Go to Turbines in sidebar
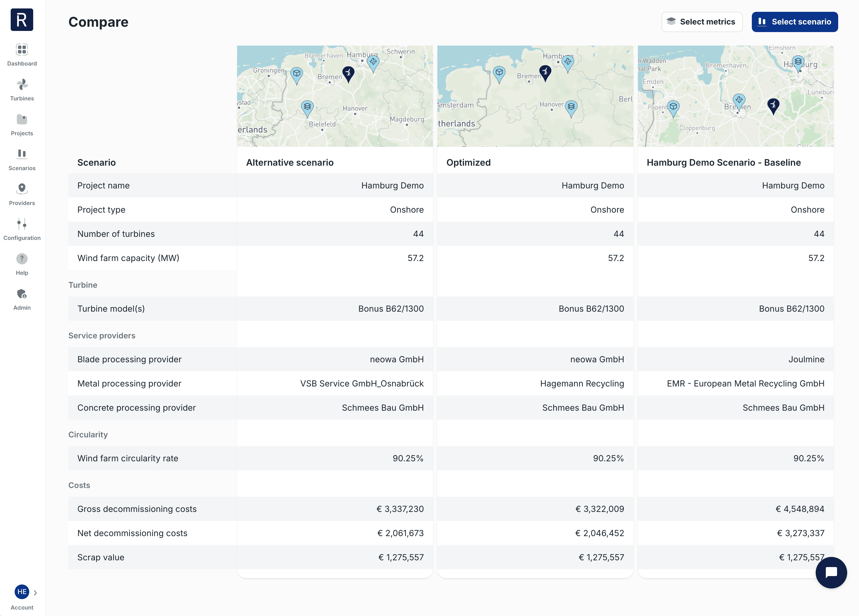The width and height of the screenshot is (859, 616). tap(22, 84)
